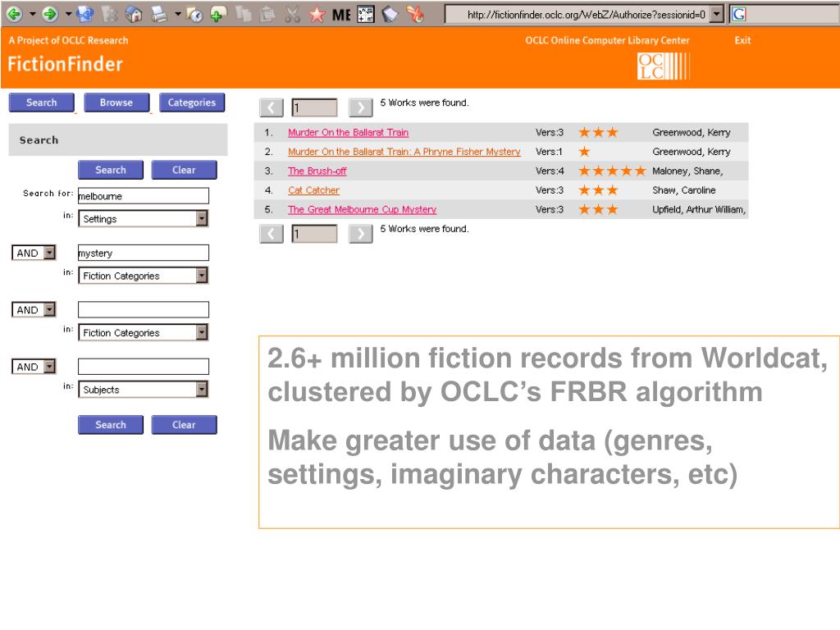Open the third AND operator dropdown
The height and width of the screenshot is (630, 840).
34,366
